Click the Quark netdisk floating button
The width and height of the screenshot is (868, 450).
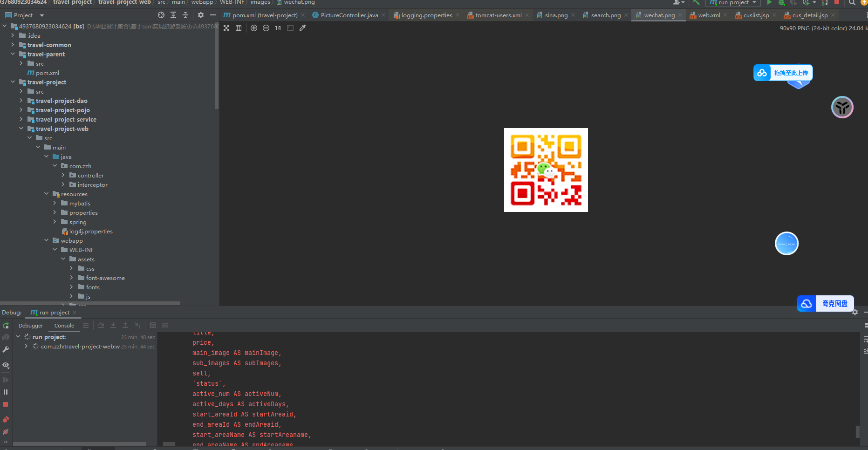[x=825, y=304]
